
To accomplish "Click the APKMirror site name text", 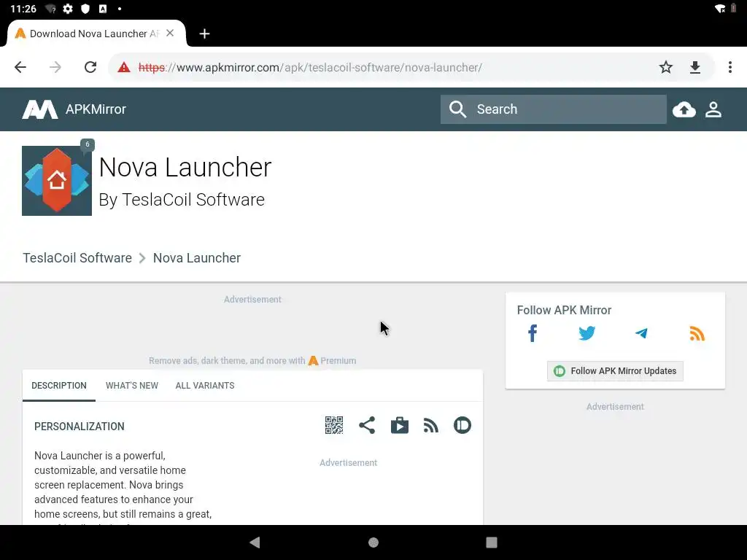I will pos(96,109).
